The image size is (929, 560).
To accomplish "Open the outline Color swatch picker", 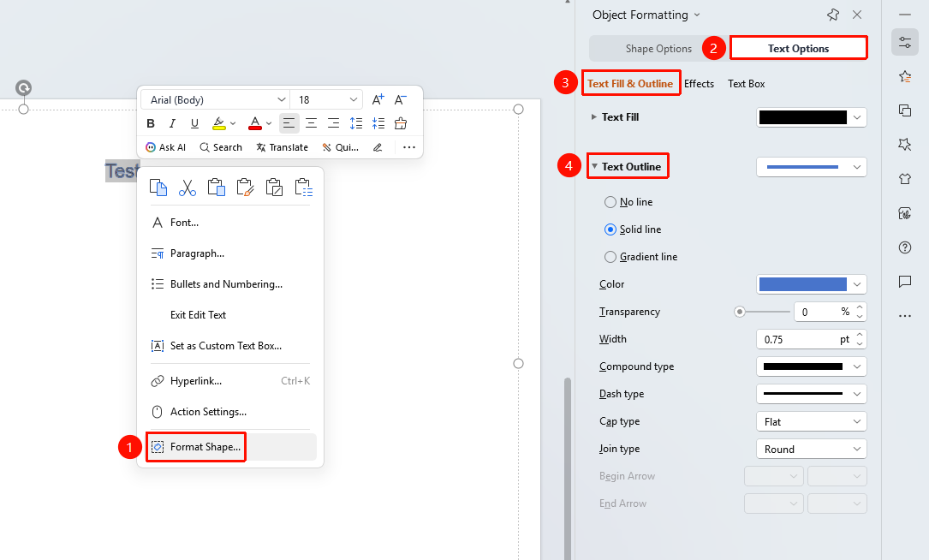I will (x=811, y=284).
